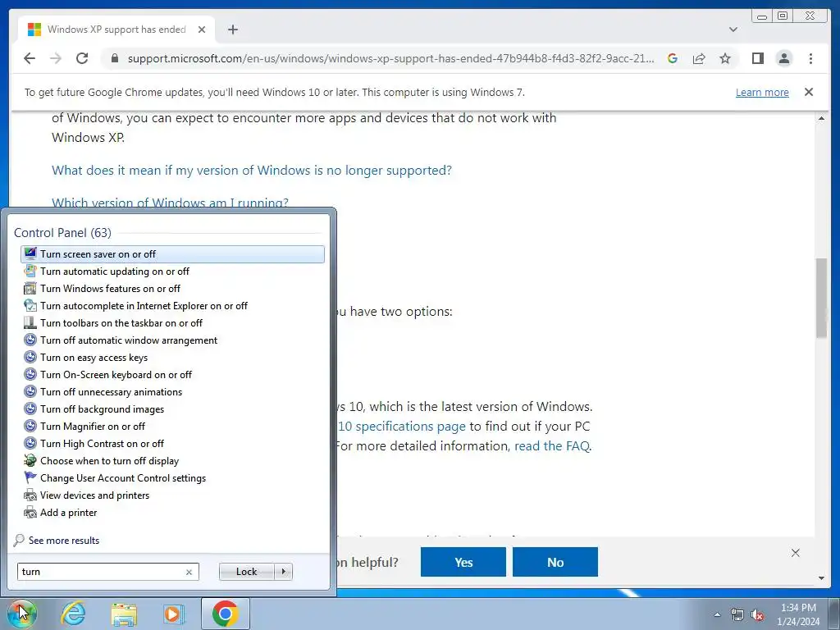
Task: Click the muted volume tray icon
Action: (x=757, y=614)
